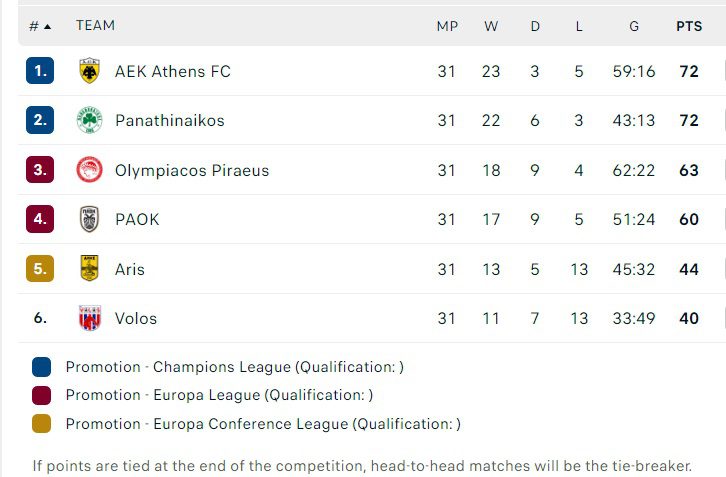
Task: Open the Olympiacos Piraeus team link
Action: tap(192, 170)
